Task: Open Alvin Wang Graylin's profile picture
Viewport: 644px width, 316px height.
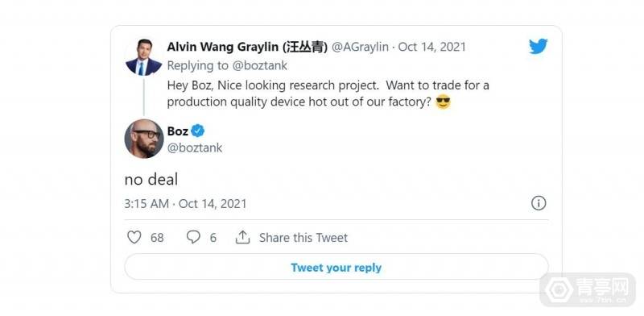Action: (144, 56)
